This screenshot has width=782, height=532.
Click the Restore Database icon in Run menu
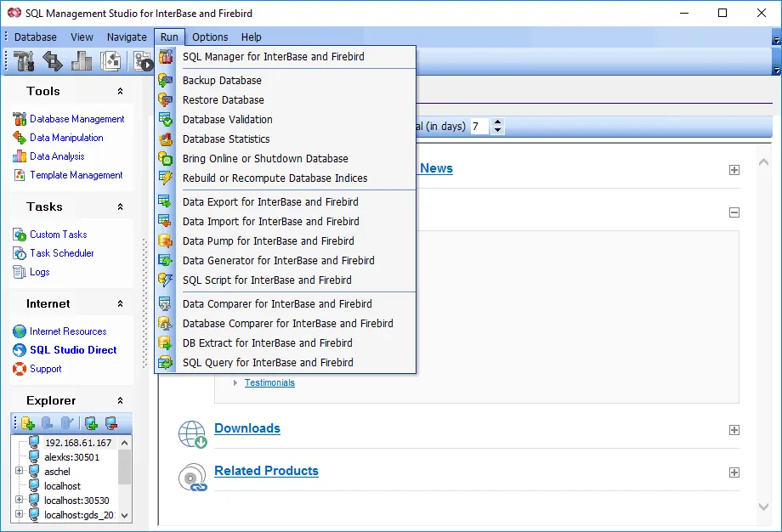tap(165, 99)
